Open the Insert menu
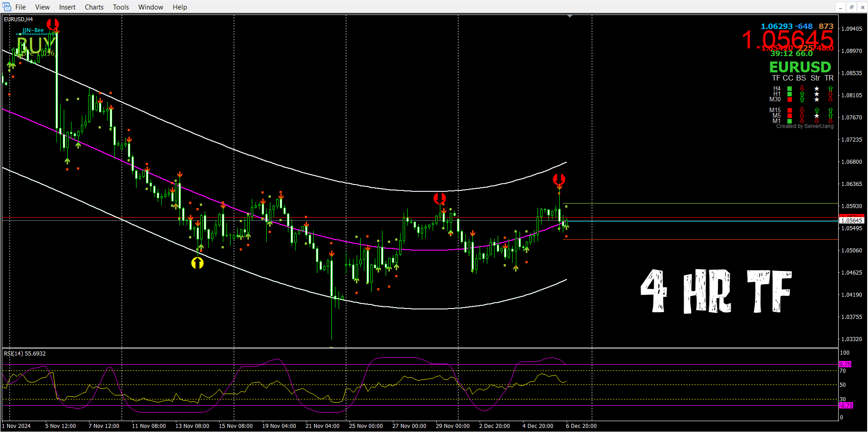This screenshot has height=432, width=868. click(x=67, y=7)
